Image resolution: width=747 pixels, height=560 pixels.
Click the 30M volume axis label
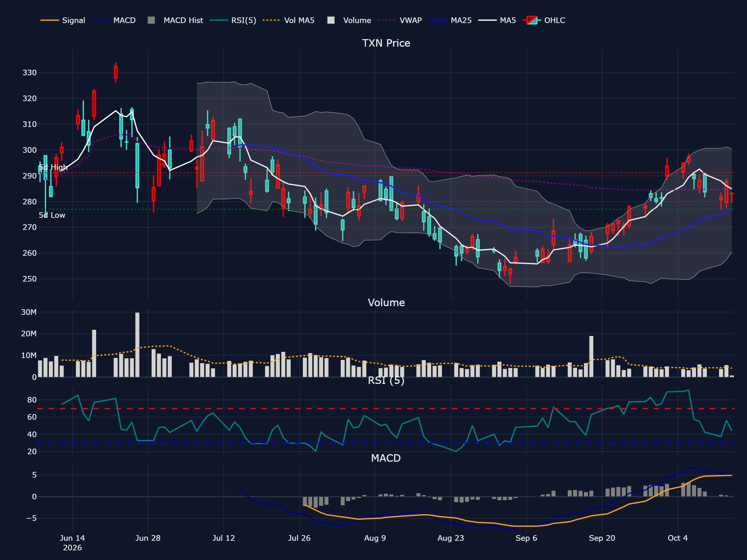(29, 312)
